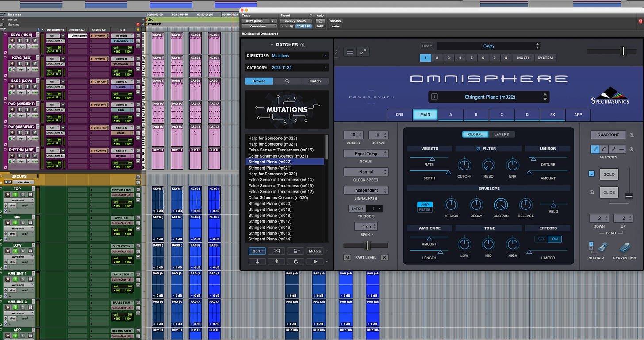Open the LAYERS tab
644x340 pixels.
[x=501, y=134]
